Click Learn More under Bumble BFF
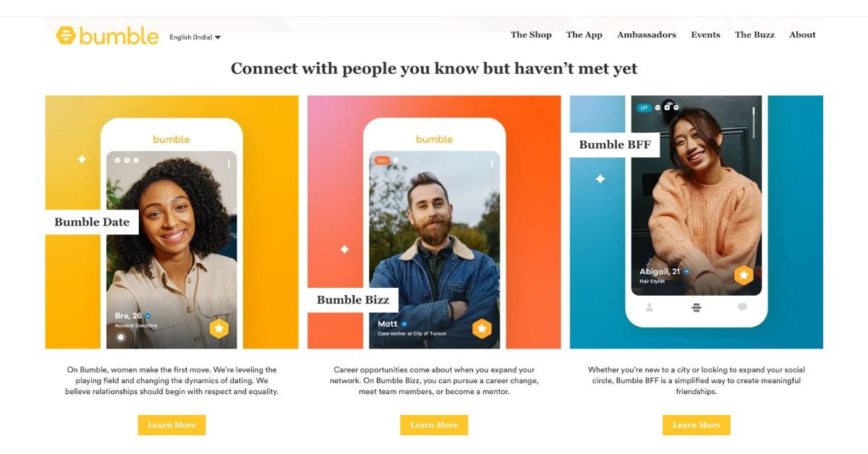The width and height of the screenshot is (868, 454). point(696,425)
